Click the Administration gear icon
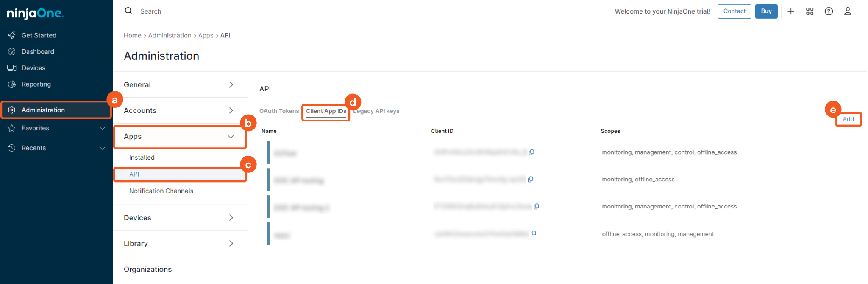Viewport: 868px width, 284px height. [x=12, y=110]
